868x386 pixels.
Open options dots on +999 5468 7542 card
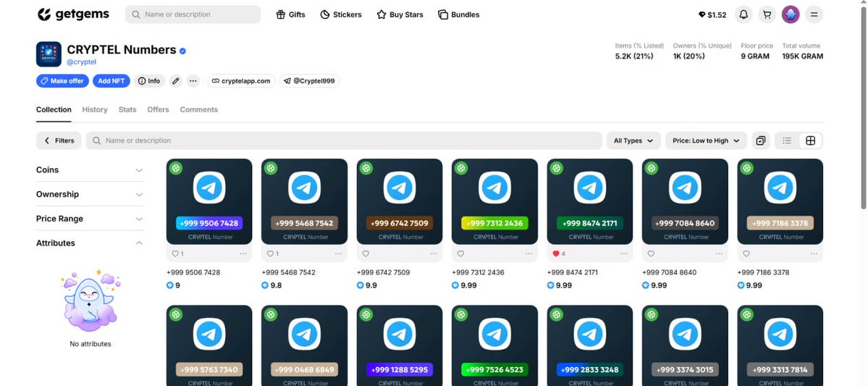(x=338, y=253)
